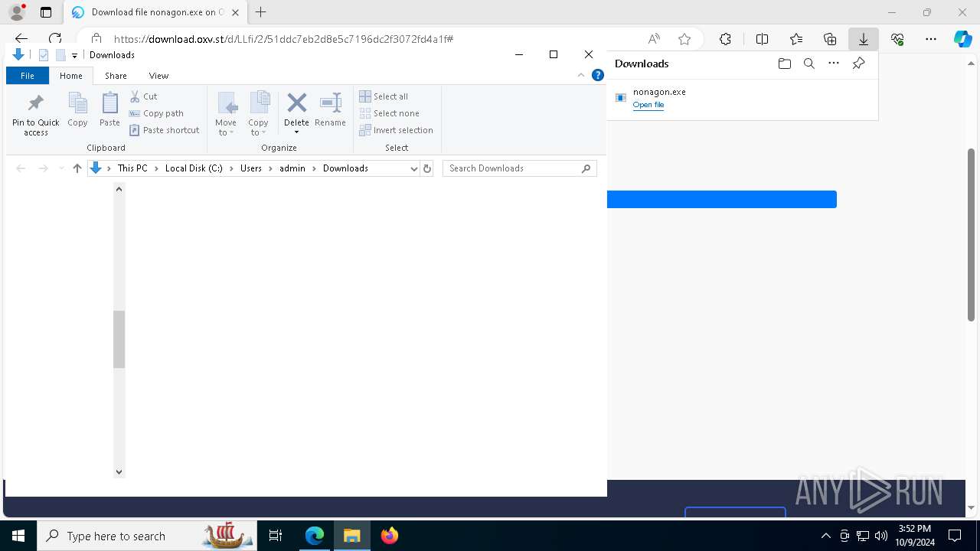
Task: Open Task View on taskbar
Action: (x=276, y=536)
